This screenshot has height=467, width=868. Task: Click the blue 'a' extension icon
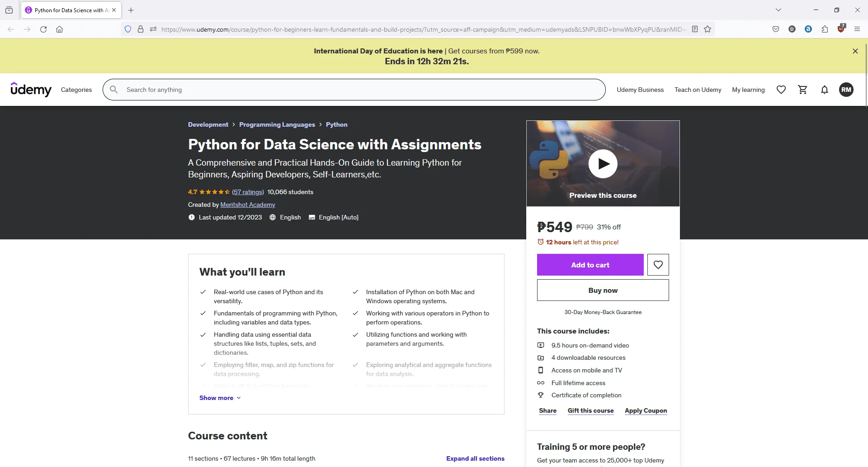click(x=808, y=29)
